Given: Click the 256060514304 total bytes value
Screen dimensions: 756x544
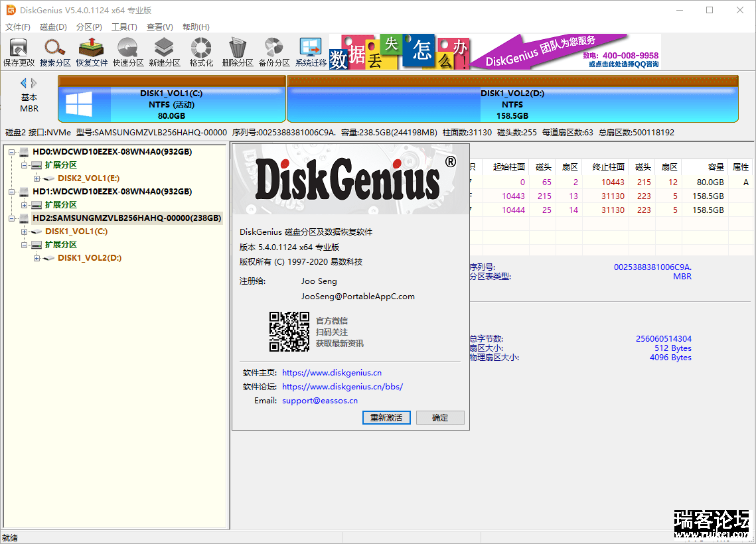Looking at the screenshot, I should pyautogui.click(x=664, y=339).
